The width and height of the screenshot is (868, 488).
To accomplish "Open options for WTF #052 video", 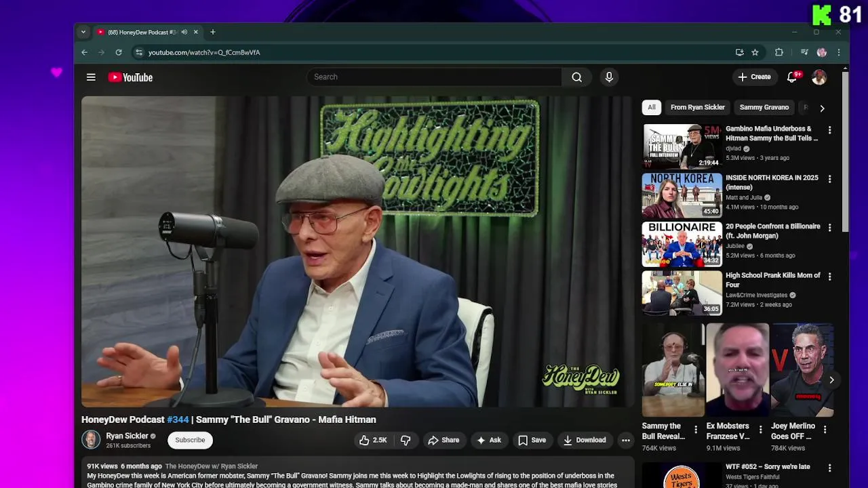I will [829, 468].
